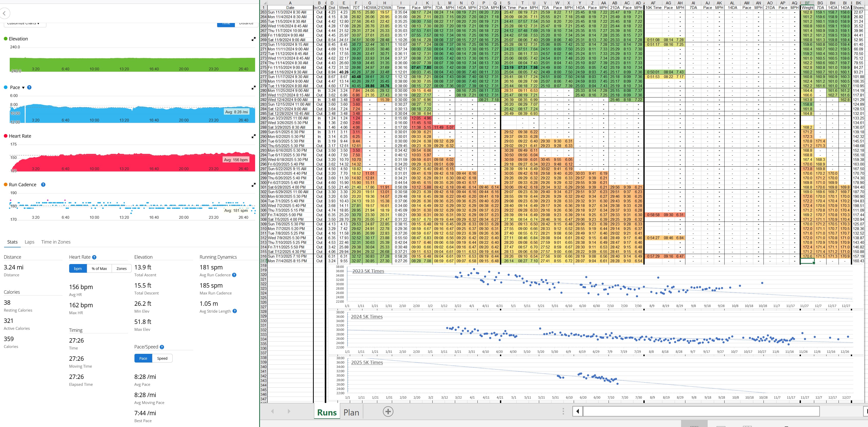Go back using the Garmin back arrow
The width and height of the screenshot is (868, 427).
coord(4,14)
